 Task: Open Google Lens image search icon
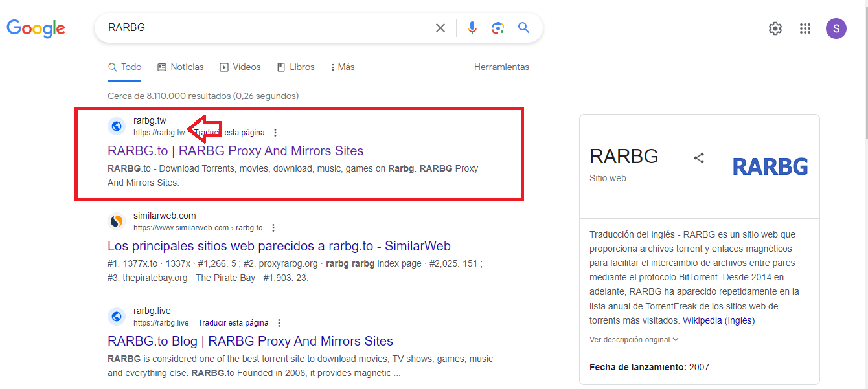click(497, 28)
